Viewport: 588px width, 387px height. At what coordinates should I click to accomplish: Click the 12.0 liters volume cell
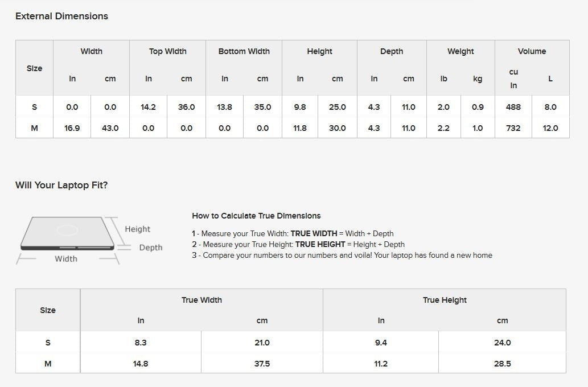(x=550, y=128)
